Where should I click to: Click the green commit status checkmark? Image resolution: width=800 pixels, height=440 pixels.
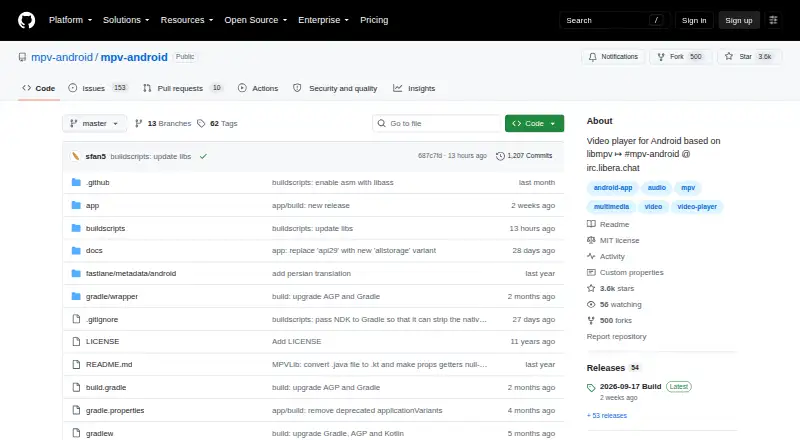pos(203,156)
